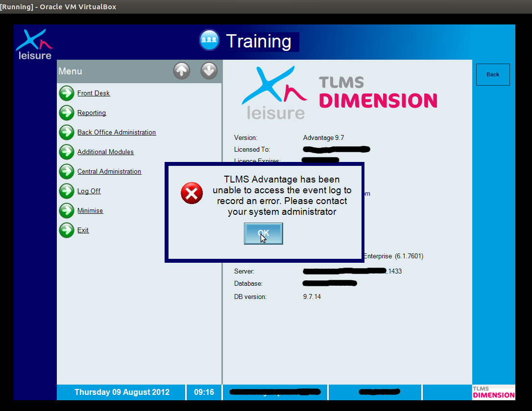The height and width of the screenshot is (411, 532).
Task: Click the menu scroll down arrow button
Action: (209, 71)
